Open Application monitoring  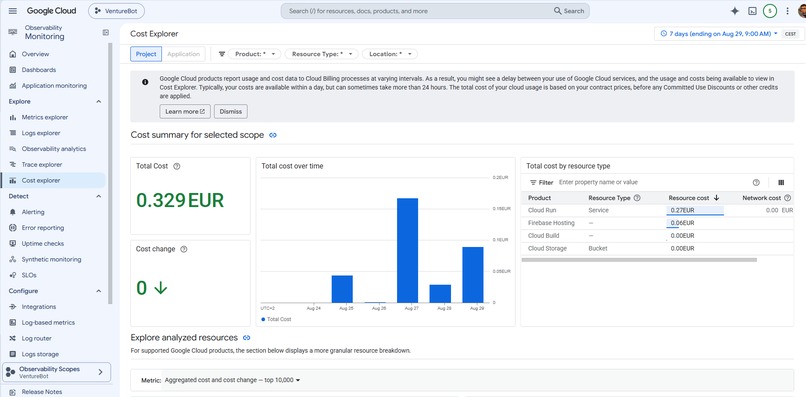pyautogui.click(x=53, y=86)
